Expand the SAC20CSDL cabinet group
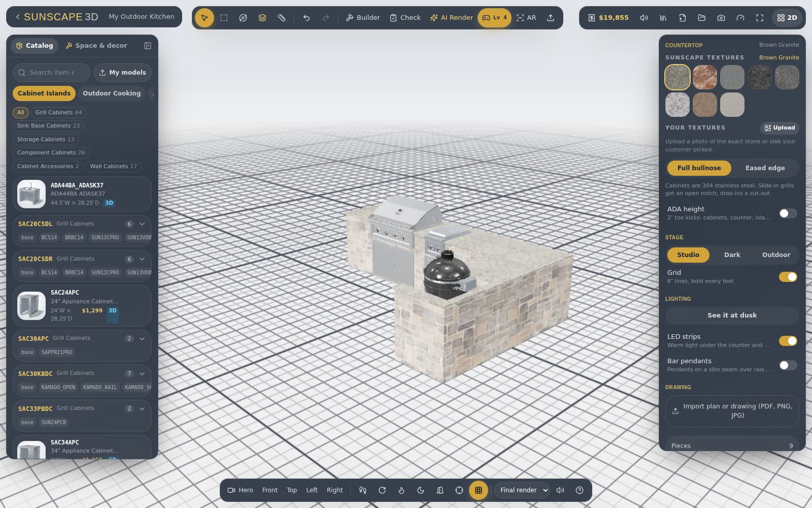The image size is (812, 508). [142, 224]
